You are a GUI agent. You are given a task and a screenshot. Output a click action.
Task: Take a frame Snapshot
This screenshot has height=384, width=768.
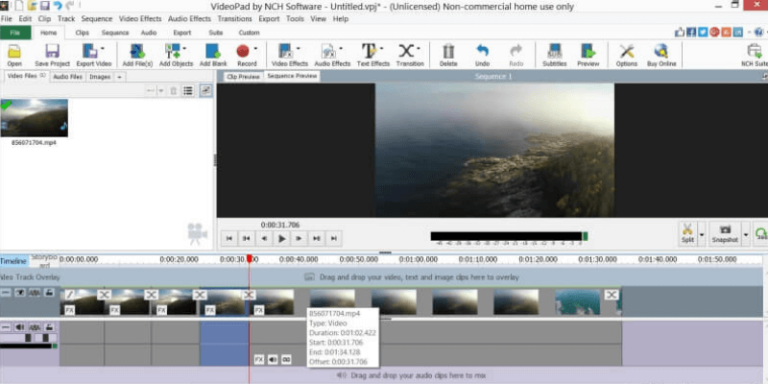725,234
